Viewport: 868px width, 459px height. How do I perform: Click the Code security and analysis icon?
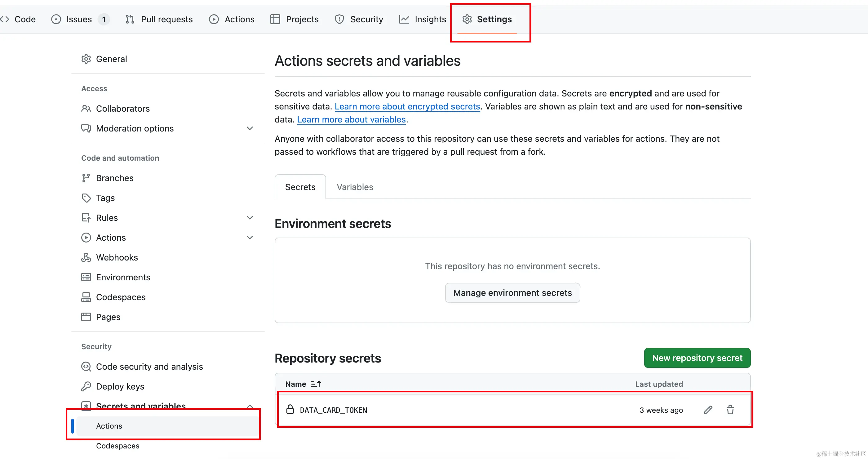click(x=86, y=366)
